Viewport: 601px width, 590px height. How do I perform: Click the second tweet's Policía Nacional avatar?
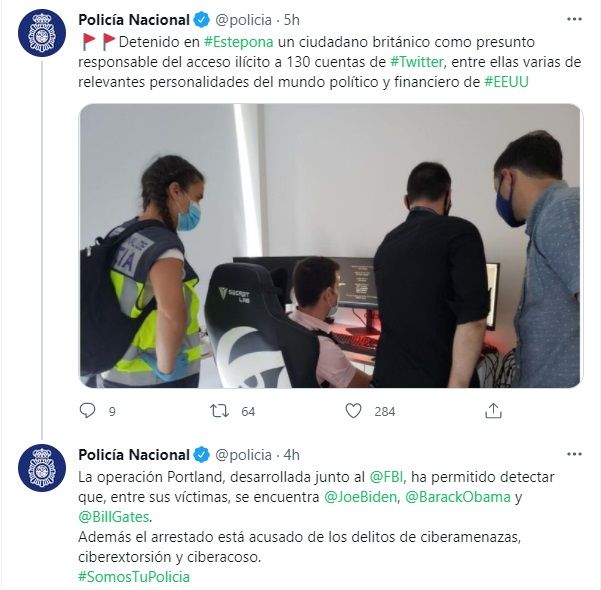(x=42, y=468)
